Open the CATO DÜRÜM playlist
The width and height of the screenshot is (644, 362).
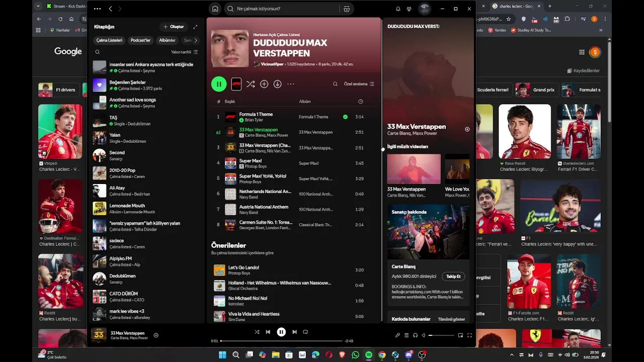146,297
